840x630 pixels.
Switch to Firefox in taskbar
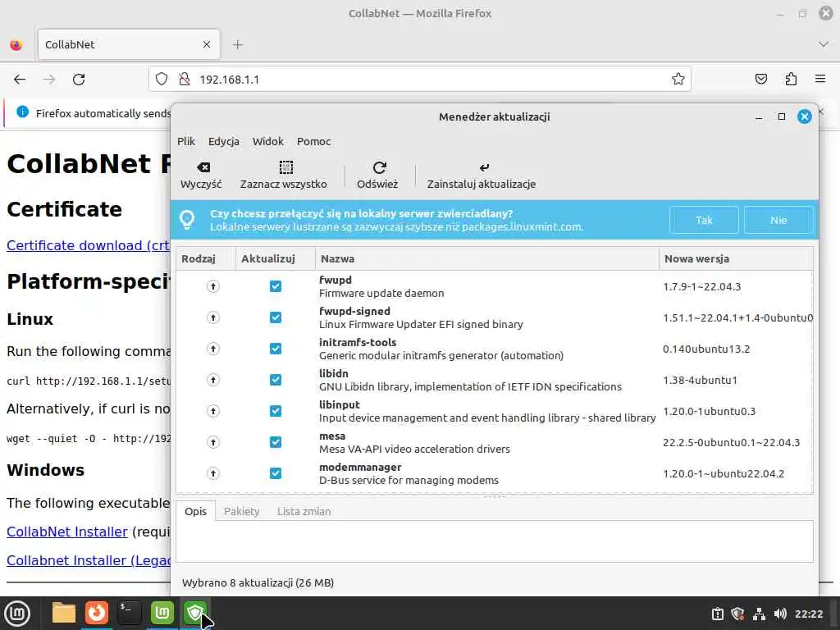97,613
